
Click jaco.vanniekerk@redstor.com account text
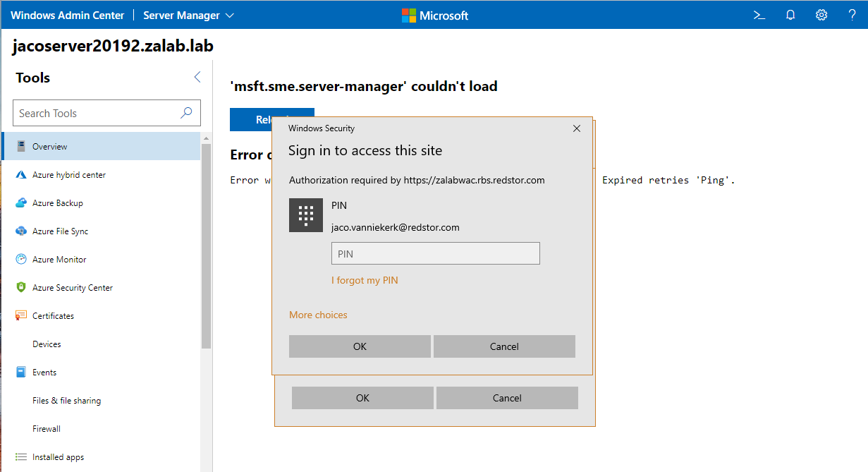click(396, 227)
